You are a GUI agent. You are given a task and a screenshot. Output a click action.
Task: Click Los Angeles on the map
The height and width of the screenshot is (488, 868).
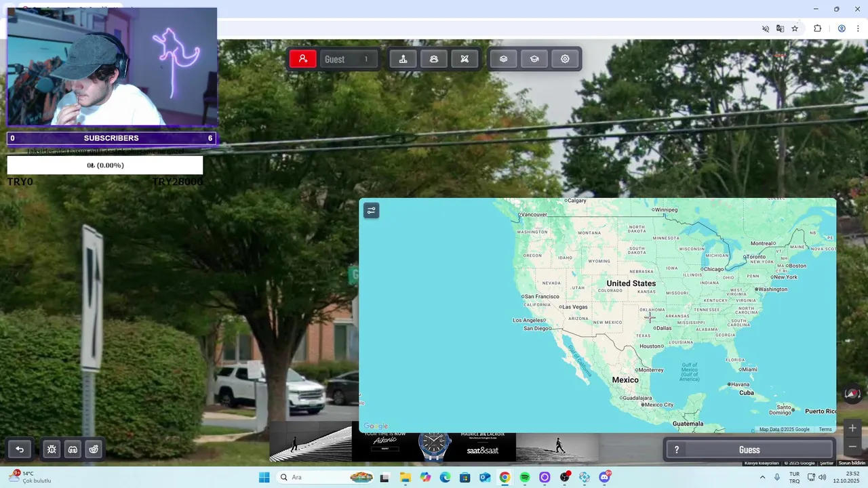[530, 320]
